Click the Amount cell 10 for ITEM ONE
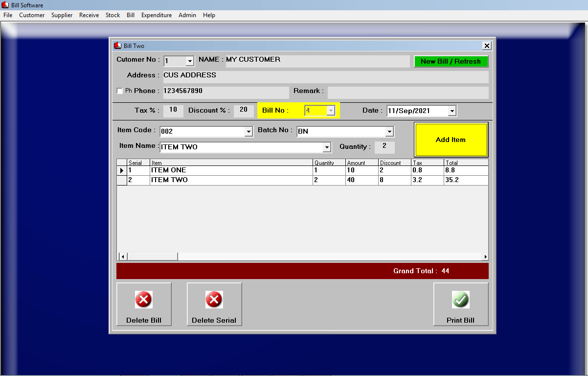Image resolution: width=588 pixels, height=376 pixels. coord(362,170)
